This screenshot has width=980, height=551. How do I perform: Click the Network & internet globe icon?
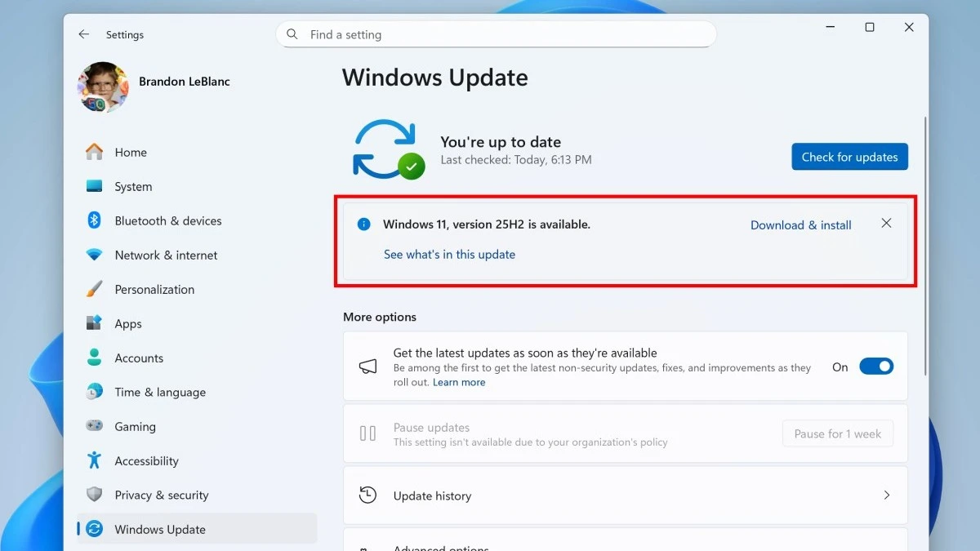pos(94,255)
